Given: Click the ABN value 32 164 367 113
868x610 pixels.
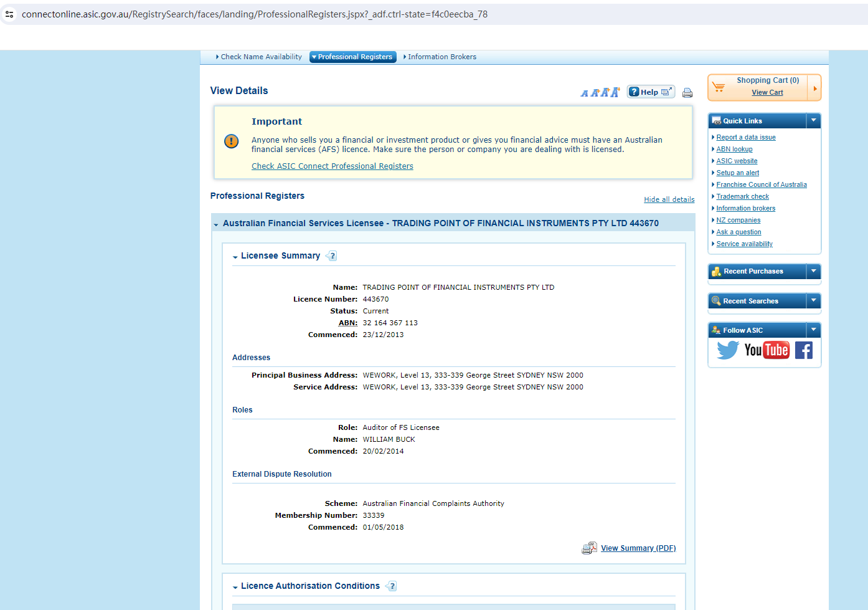Looking at the screenshot, I should click(390, 323).
